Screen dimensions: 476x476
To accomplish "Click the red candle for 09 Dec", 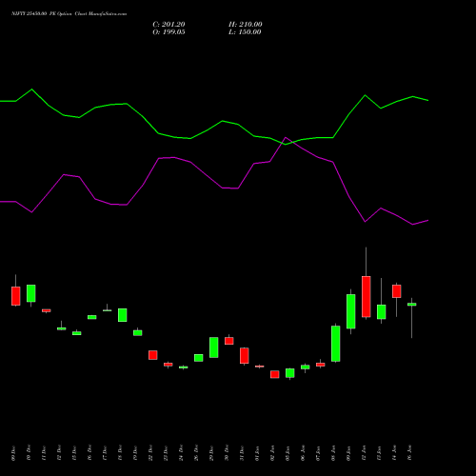I will coord(15,296).
